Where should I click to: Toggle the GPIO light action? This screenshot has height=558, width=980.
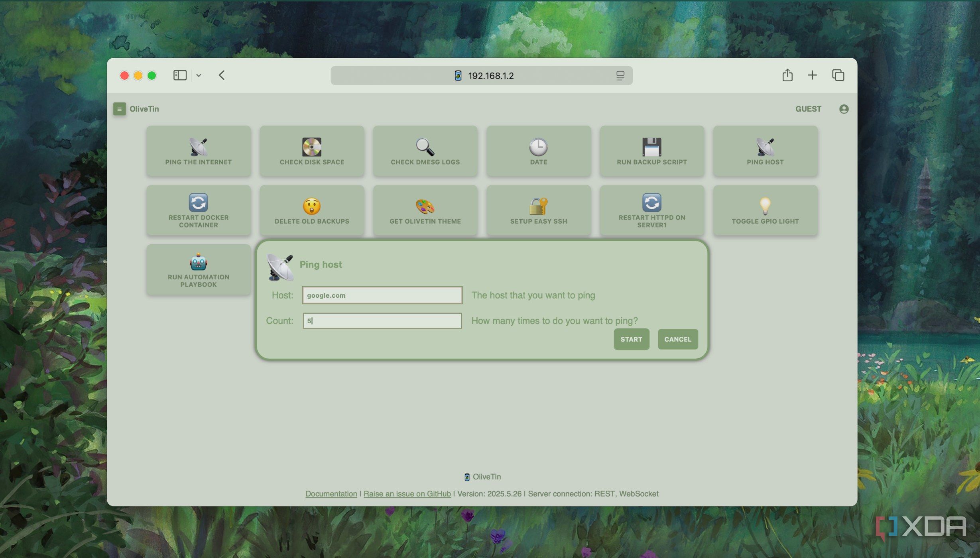765,210
